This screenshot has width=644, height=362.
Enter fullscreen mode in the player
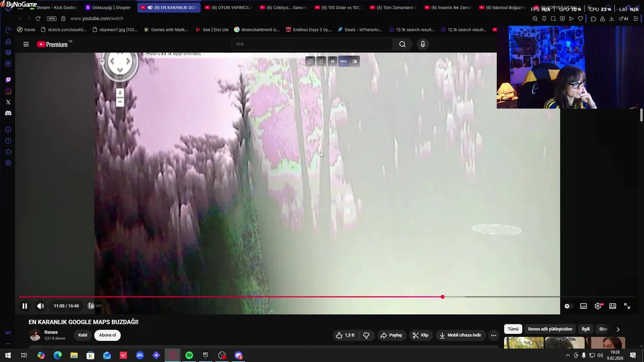(627, 306)
